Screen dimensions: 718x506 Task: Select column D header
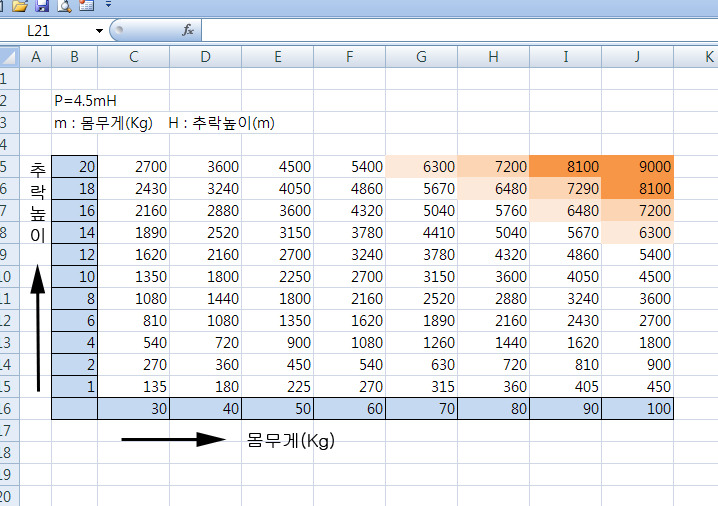[x=206, y=57]
